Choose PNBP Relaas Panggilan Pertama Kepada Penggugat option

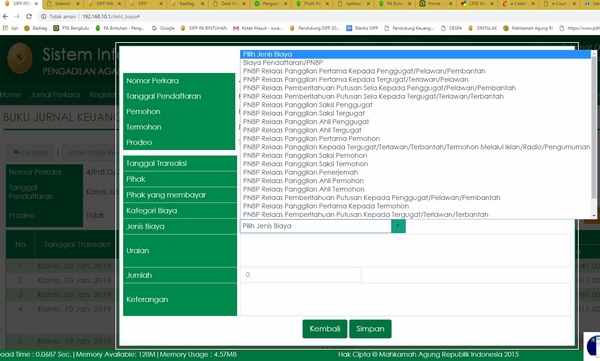click(416, 71)
